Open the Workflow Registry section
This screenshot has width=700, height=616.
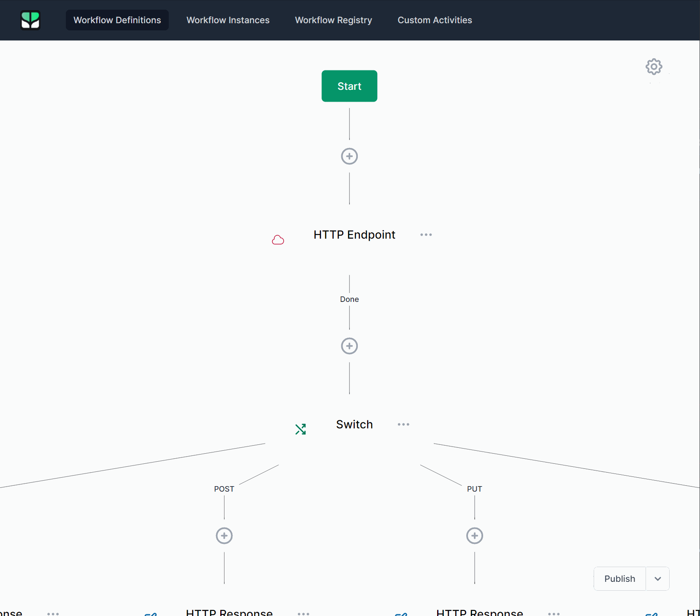(333, 20)
